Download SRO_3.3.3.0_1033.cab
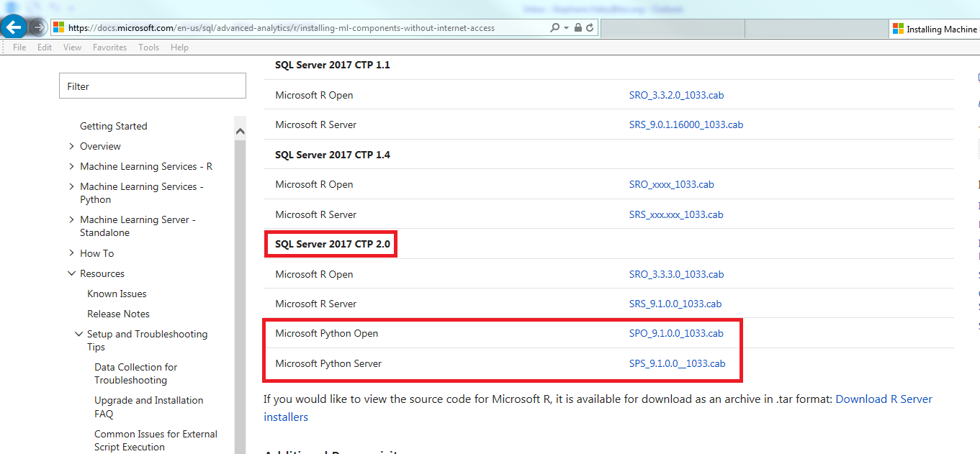980x454 pixels. (676, 274)
